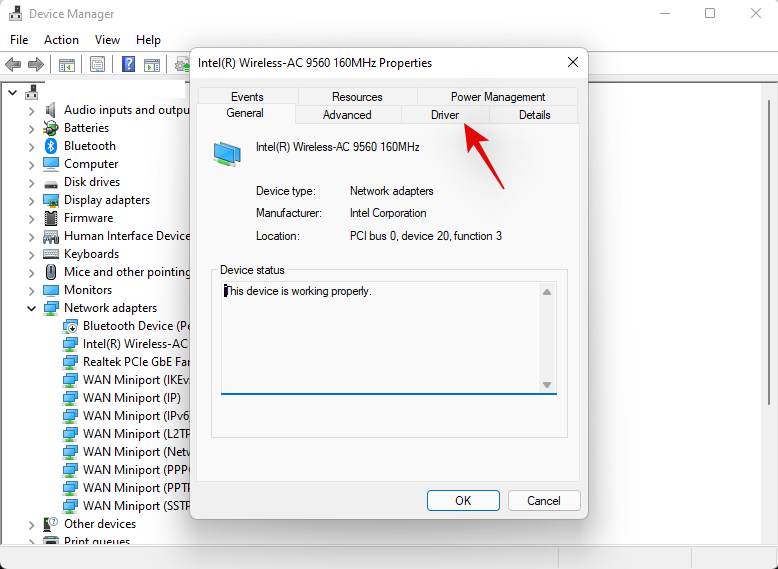Viewport: 778px width, 569px height.
Task: Click the Batteries category icon
Action: pos(51,128)
